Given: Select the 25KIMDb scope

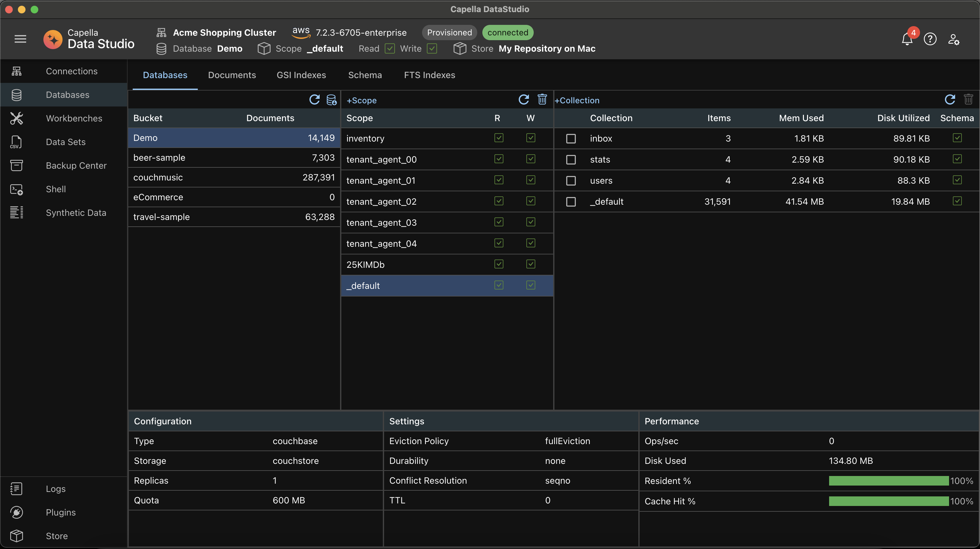Looking at the screenshot, I should point(366,264).
